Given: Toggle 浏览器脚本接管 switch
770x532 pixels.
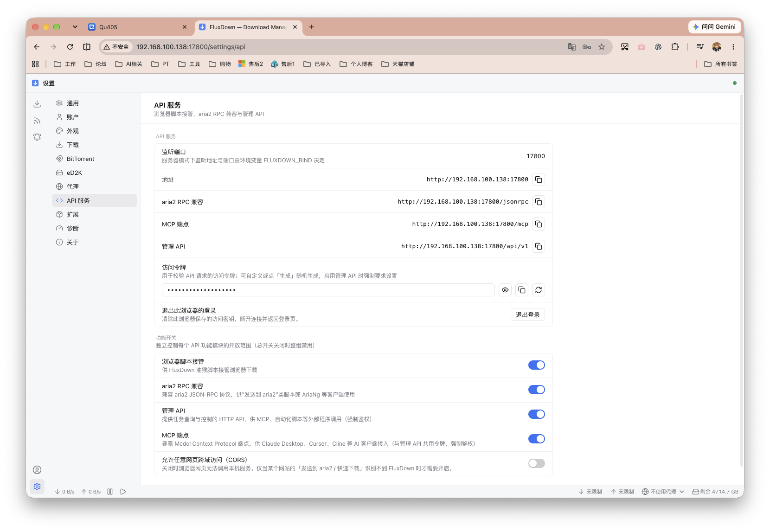Looking at the screenshot, I should (537, 365).
